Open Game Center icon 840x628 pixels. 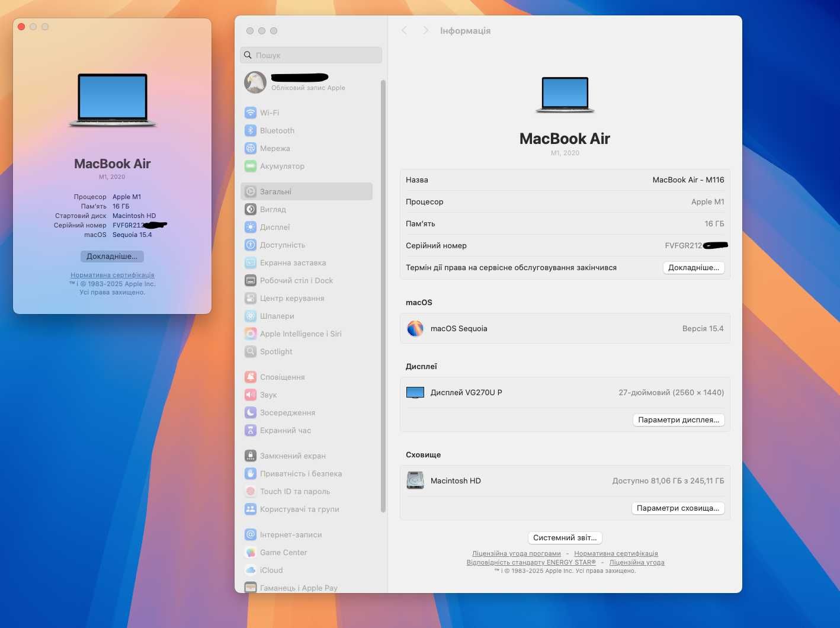[x=251, y=552]
